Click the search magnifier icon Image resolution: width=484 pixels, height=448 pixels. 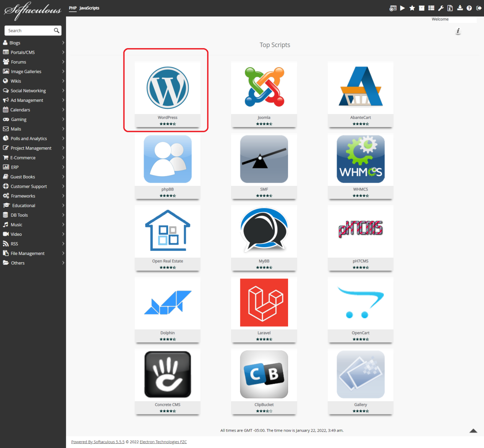tap(57, 31)
